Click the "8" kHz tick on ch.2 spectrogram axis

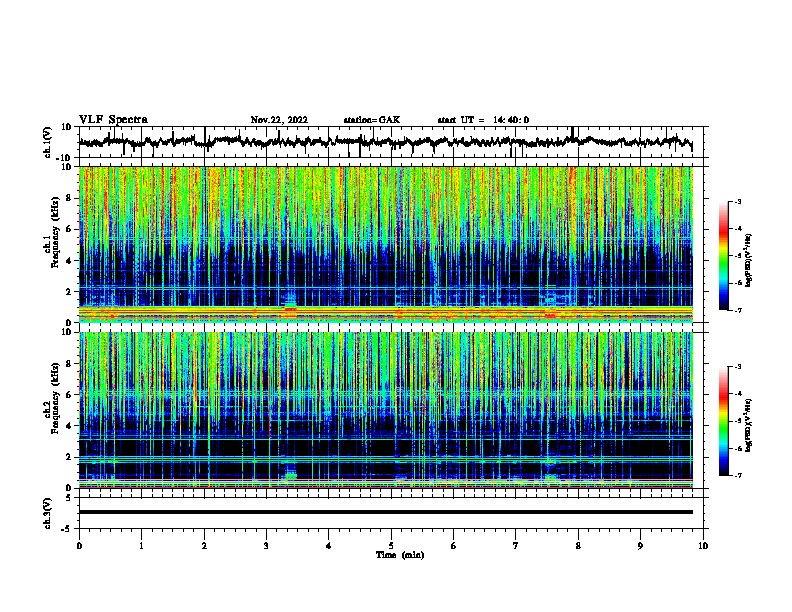69,364
